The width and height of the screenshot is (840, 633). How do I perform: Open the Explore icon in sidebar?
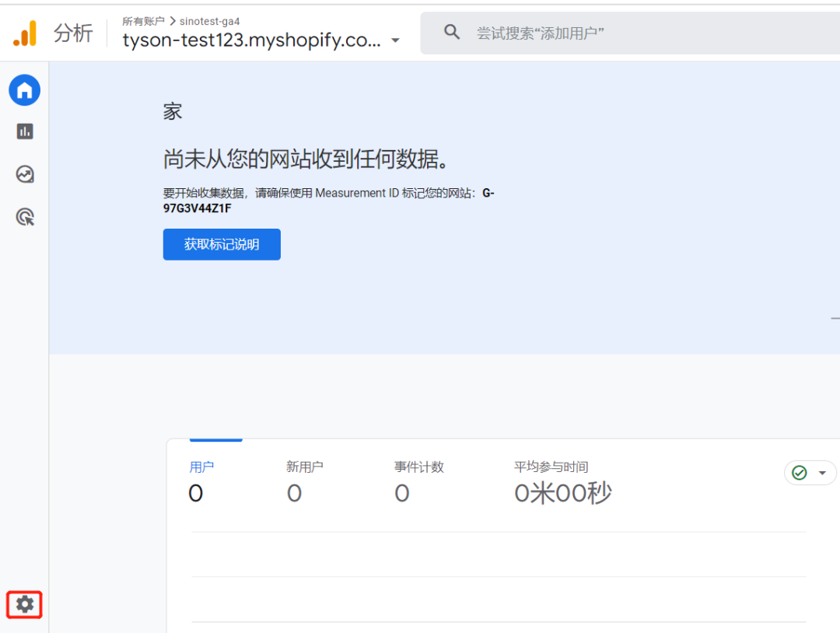[25, 174]
